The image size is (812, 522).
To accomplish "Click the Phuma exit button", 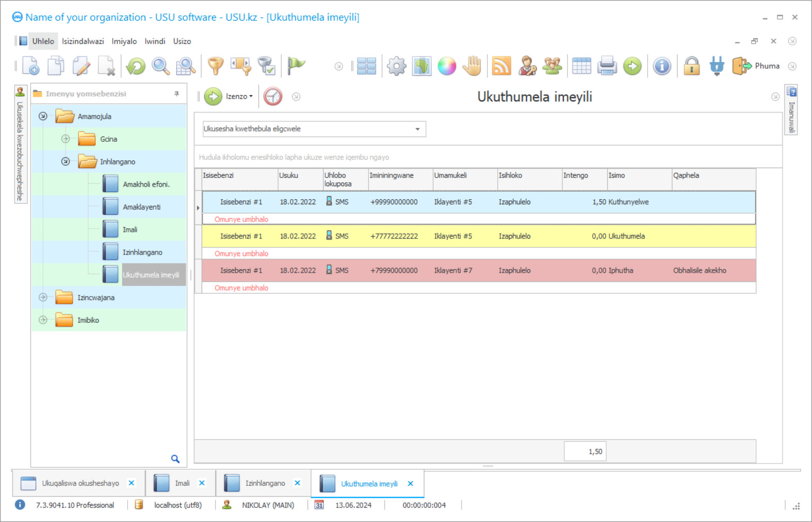I will coord(756,66).
